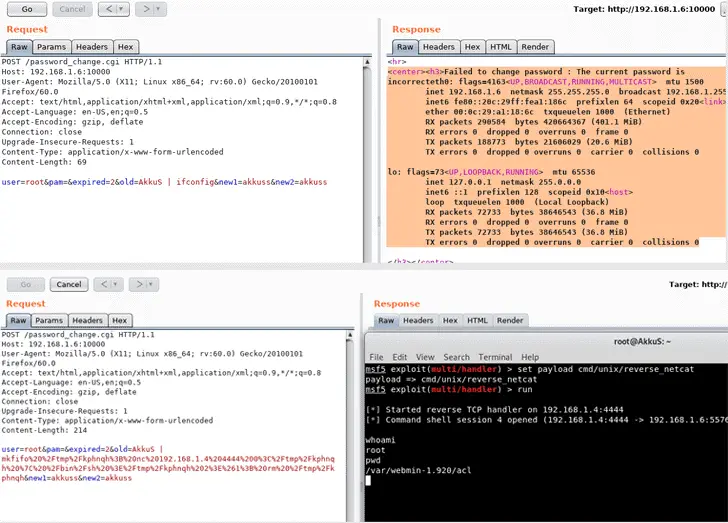728x523 pixels.
Task: Click the 'mkfifo' payload line in lower request
Action: click(x=168, y=459)
